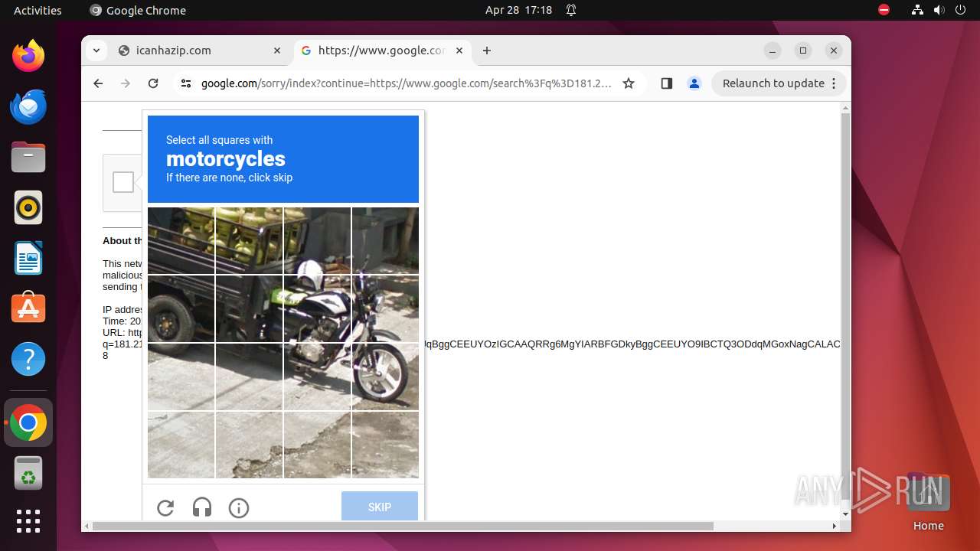Open Home folder on desktop
The image size is (980, 551).
click(928, 502)
